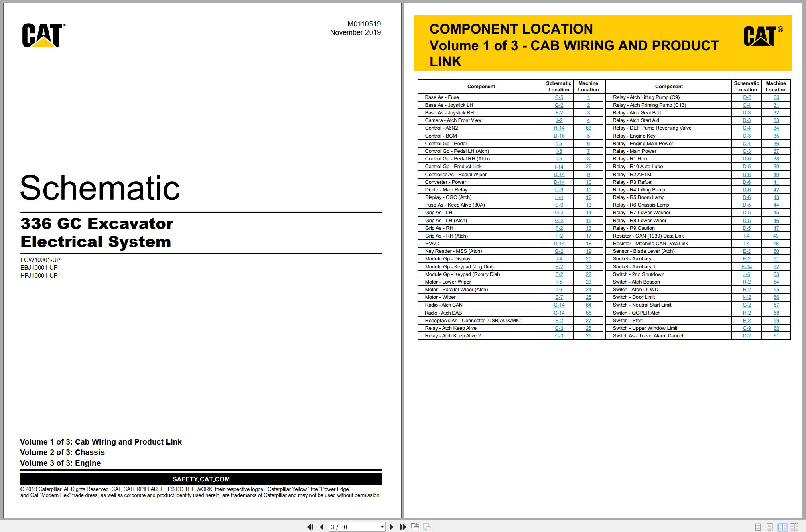This screenshot has height=532, width=806.
Task: Click the Relay - R8 Lower Wiper component cell
Action: 668,221
